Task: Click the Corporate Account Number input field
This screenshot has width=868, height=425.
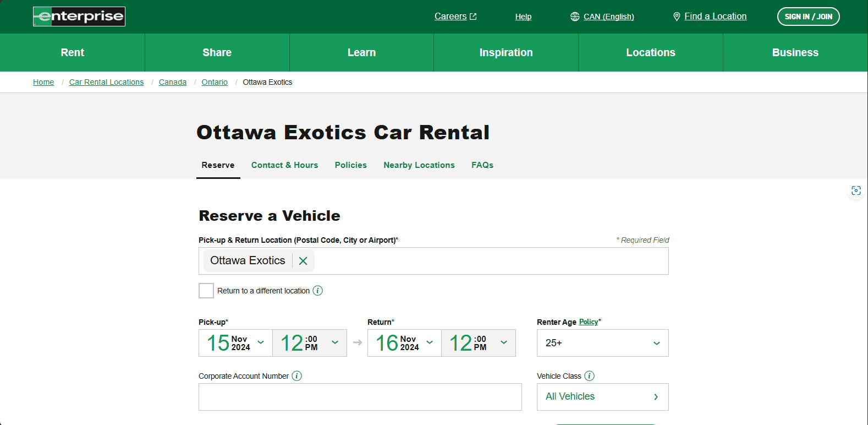Action: pyautogui.click(x=360, y=397)
